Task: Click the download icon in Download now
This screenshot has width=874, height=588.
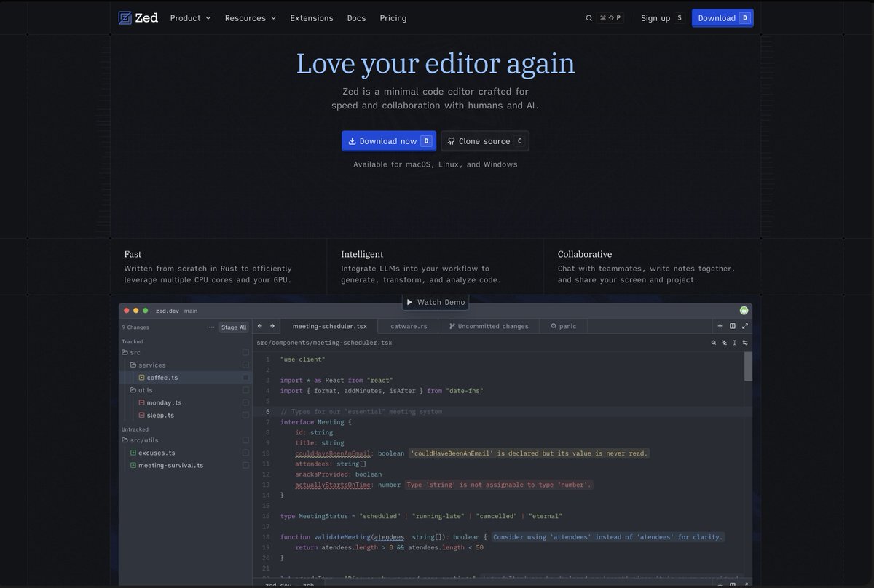Action: click(x=352, y=141)
